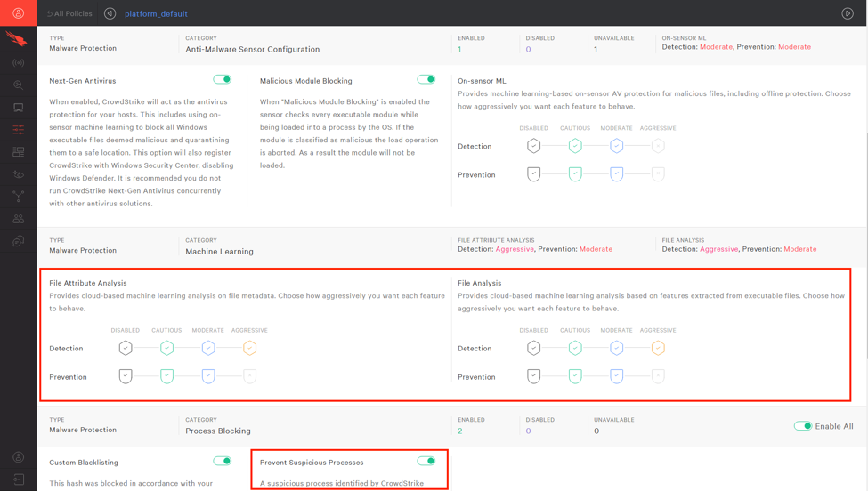Click the sign-out icon at sidebar bottom

click(19, 479)
